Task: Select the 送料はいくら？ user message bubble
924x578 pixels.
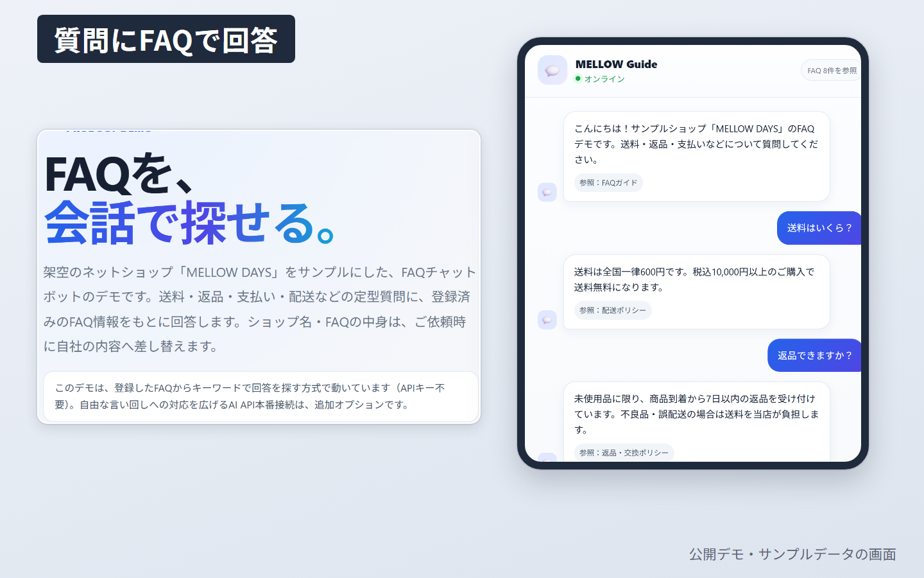Action: point(819,228)
